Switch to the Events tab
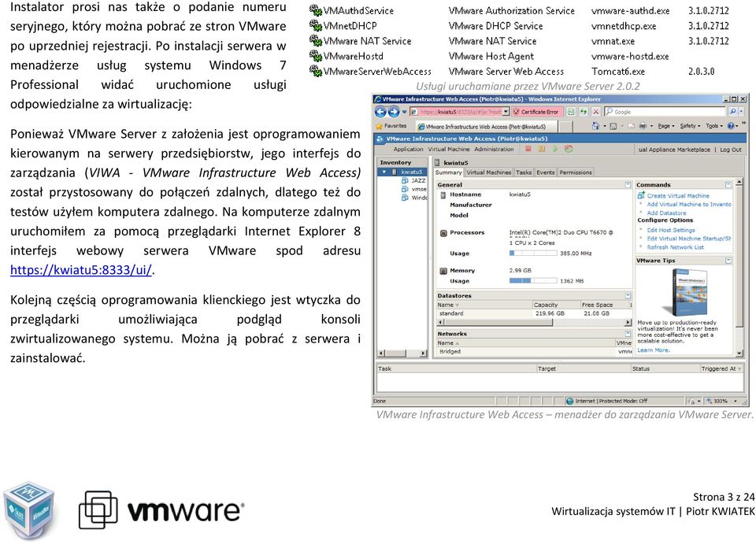This screenshot has width=756, height=544. (545, 172)
